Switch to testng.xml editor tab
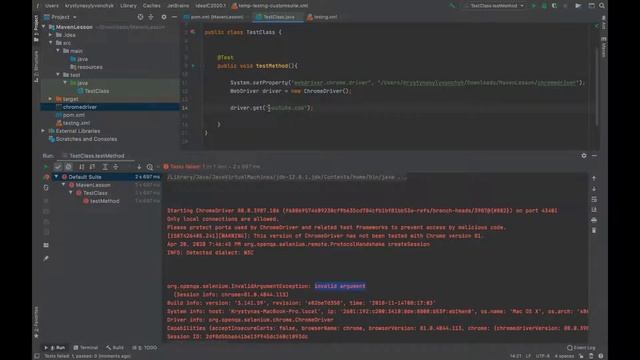 322,17
